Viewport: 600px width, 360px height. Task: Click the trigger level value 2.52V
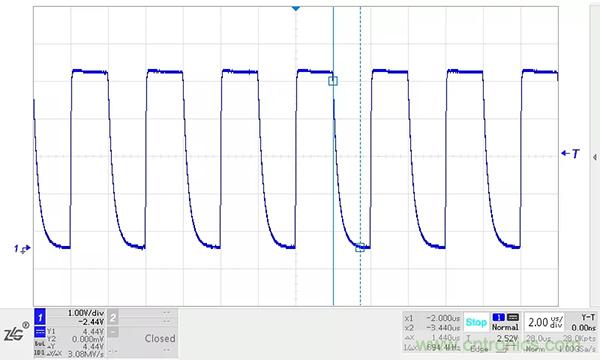tap(507, 339)
